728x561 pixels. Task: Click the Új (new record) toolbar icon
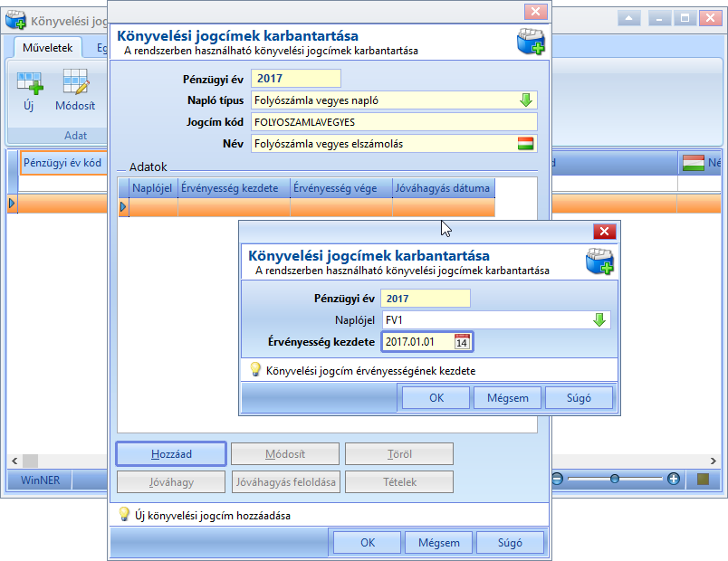(30, 83)
